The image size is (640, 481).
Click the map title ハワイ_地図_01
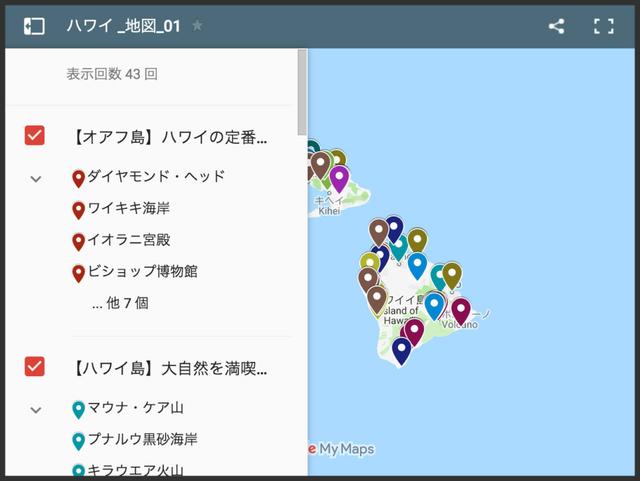[123, 26]
